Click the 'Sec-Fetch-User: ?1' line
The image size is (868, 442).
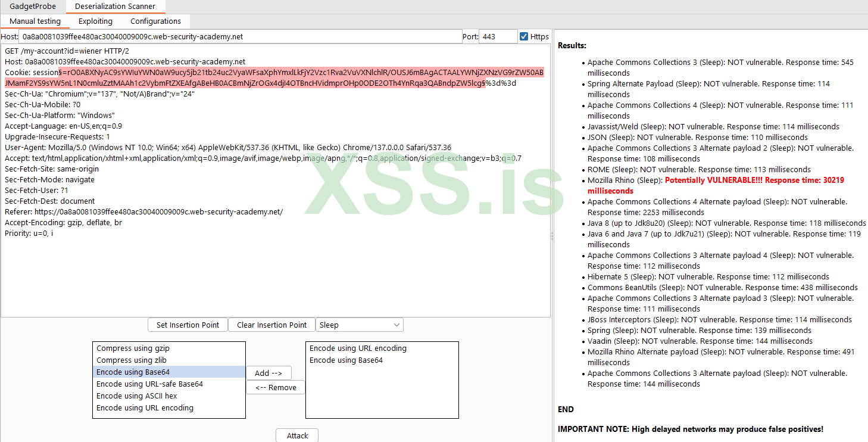(36, 191)
